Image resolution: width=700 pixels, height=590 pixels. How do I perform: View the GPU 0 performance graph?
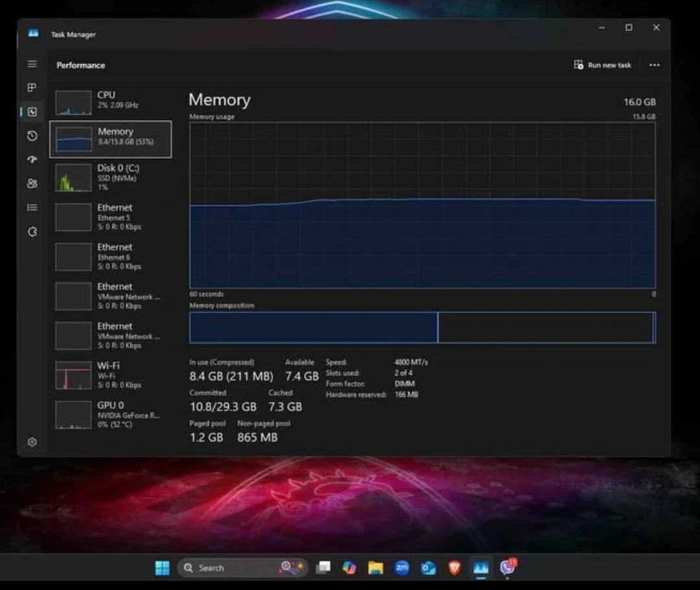[x=110, y=414]
